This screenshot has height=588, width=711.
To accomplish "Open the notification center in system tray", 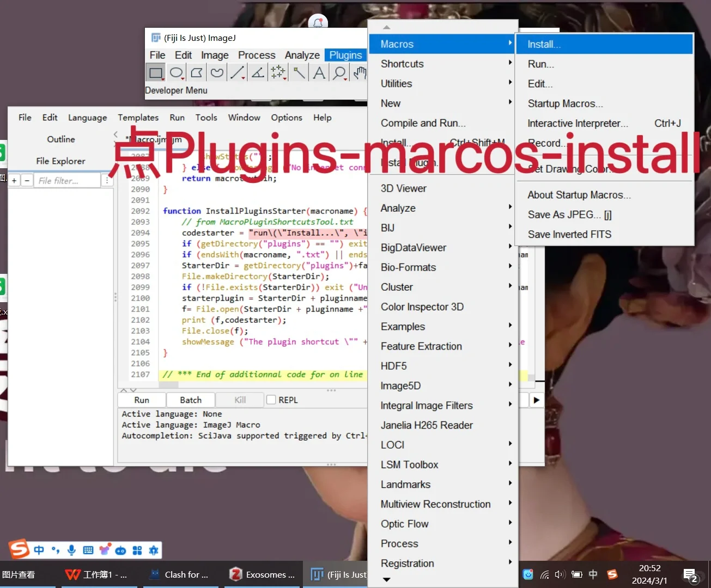I will tap(690, 575).
